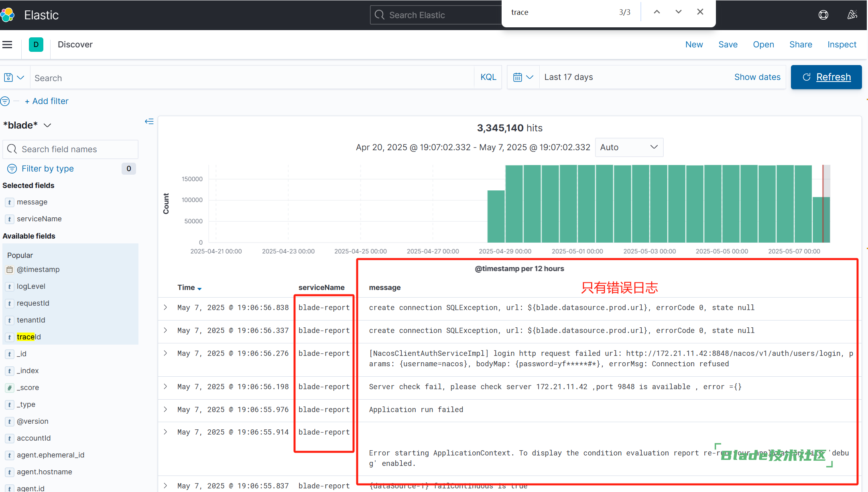Viewport: 868px width, 492px height.
Task: Go to next find match
Action: (x=679, y=12)
